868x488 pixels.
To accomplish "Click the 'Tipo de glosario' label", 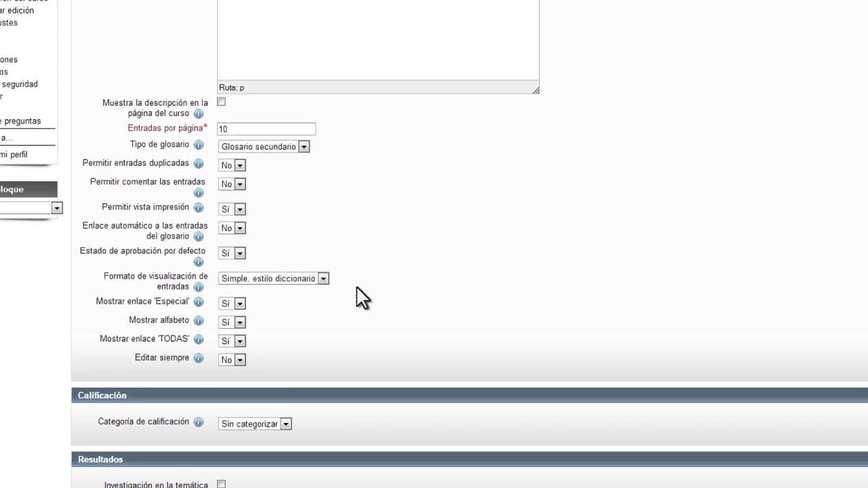I will coord(159,144).
